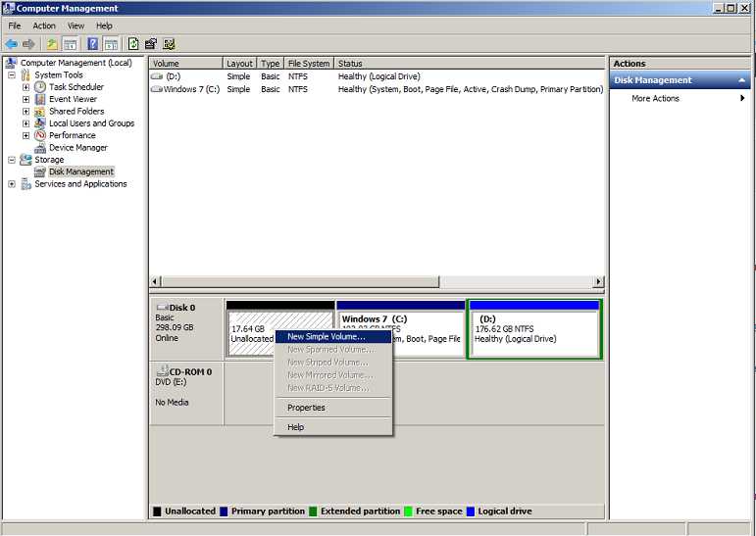Click the Device Manager icon
This screenshot has width=756, height=536.
click(40, 148)
